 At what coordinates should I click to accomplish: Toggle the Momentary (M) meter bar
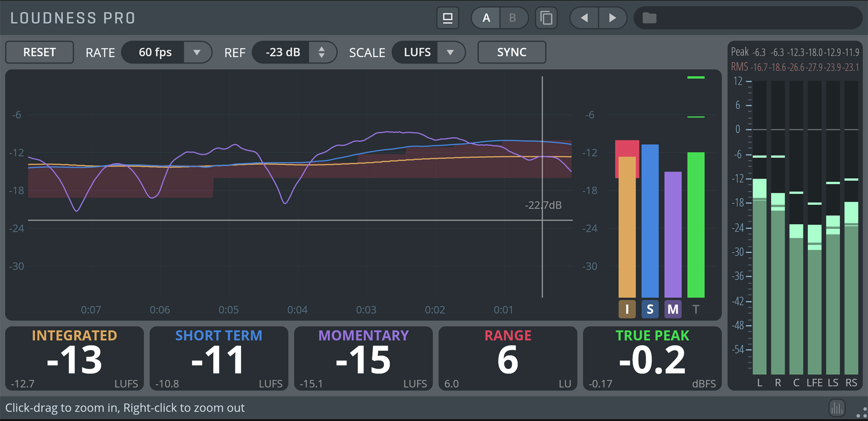(673, 309)
